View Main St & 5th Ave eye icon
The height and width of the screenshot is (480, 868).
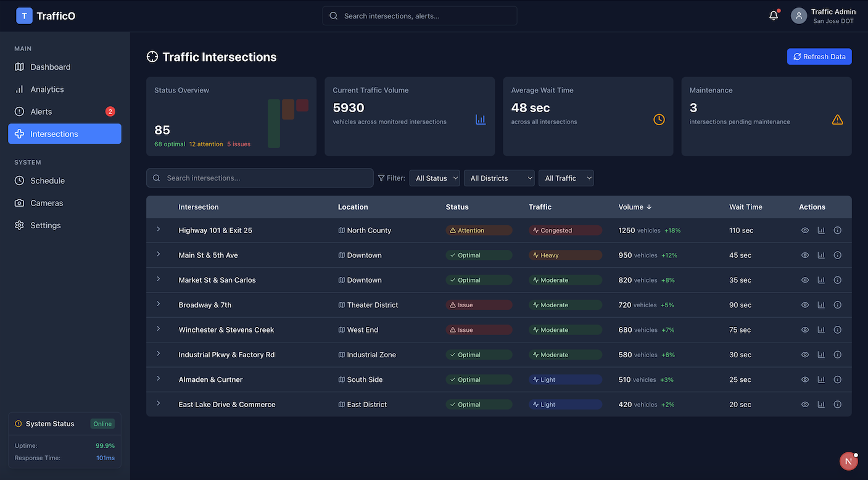pyautogui.click(x=805, y=255)
